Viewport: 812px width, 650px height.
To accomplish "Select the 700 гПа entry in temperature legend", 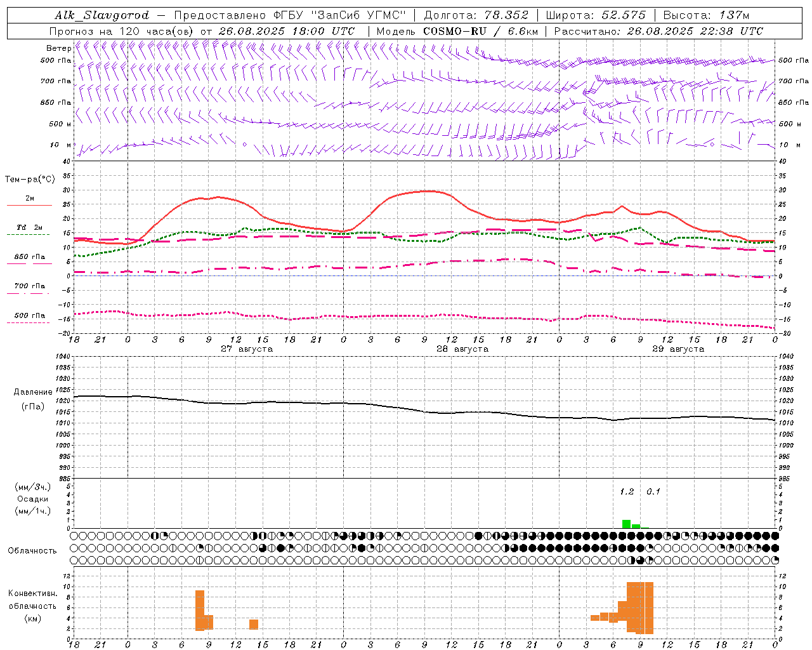I will point(29,286).
